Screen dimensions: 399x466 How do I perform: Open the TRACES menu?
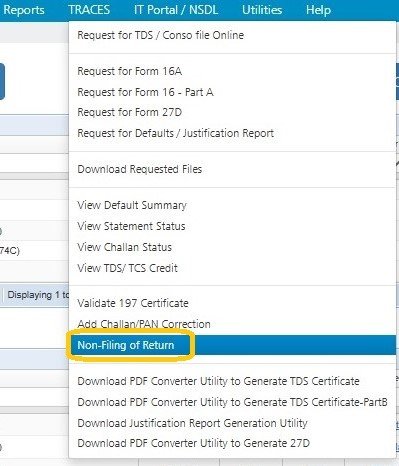pyautogui.click(x=89, y=10)
